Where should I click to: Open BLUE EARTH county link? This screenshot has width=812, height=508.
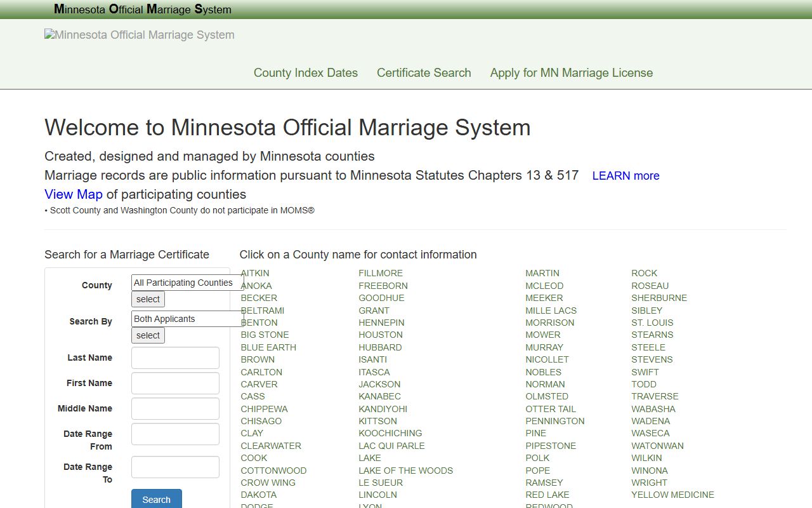268,347
